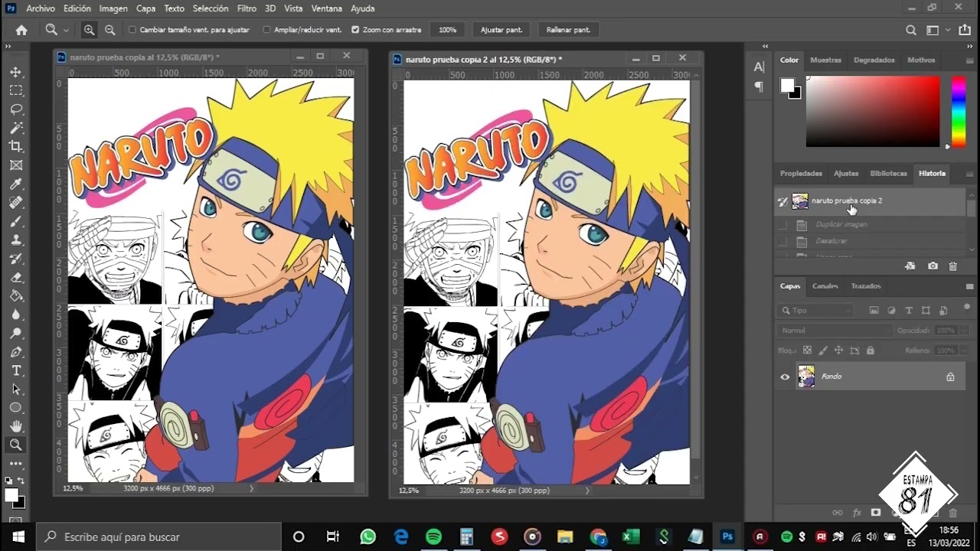Open the Archivo menu

pos(41,8)
